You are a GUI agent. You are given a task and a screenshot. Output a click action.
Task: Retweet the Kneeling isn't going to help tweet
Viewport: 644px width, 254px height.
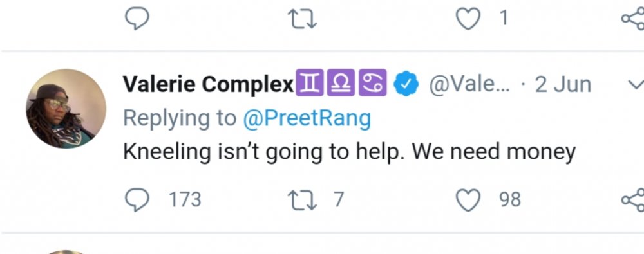click(303, 200)
